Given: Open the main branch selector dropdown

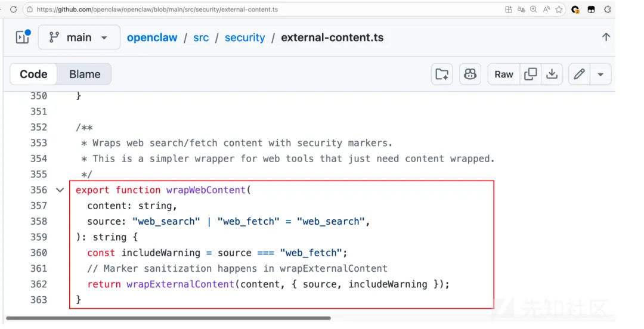Looking at the screenshot, I should (x=79, y=37).
